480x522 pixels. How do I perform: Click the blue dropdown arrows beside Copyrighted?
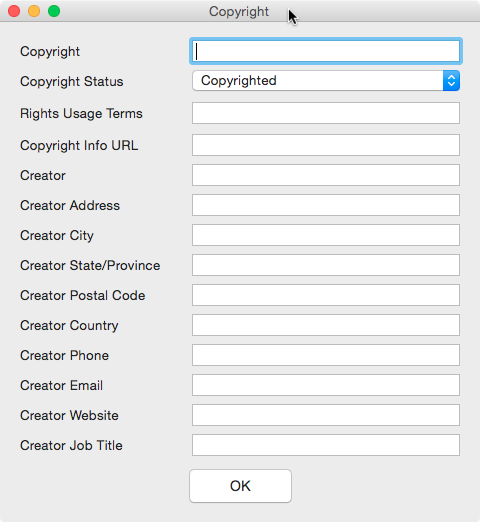pyautogui.click(x=451, y=81)
